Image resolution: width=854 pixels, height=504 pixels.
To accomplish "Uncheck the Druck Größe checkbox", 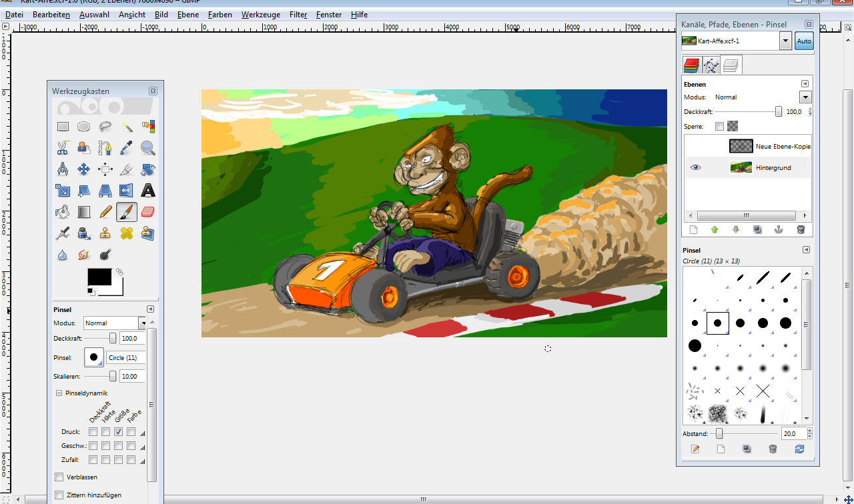I will click(118, 432).
